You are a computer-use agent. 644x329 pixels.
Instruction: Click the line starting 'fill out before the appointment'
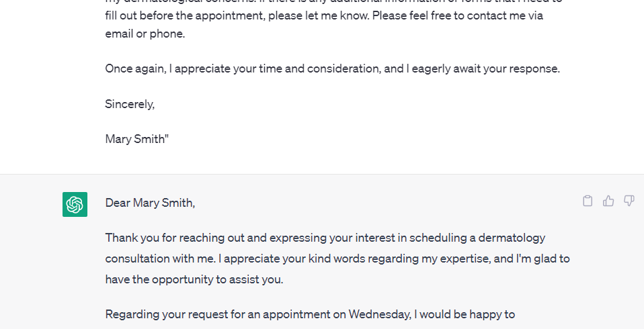tap(324, 15)
